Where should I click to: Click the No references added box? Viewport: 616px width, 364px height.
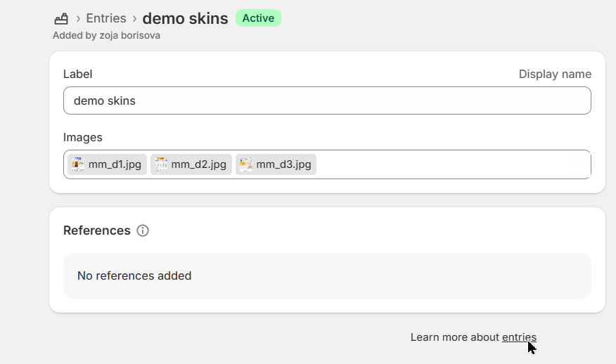point(327,275)
